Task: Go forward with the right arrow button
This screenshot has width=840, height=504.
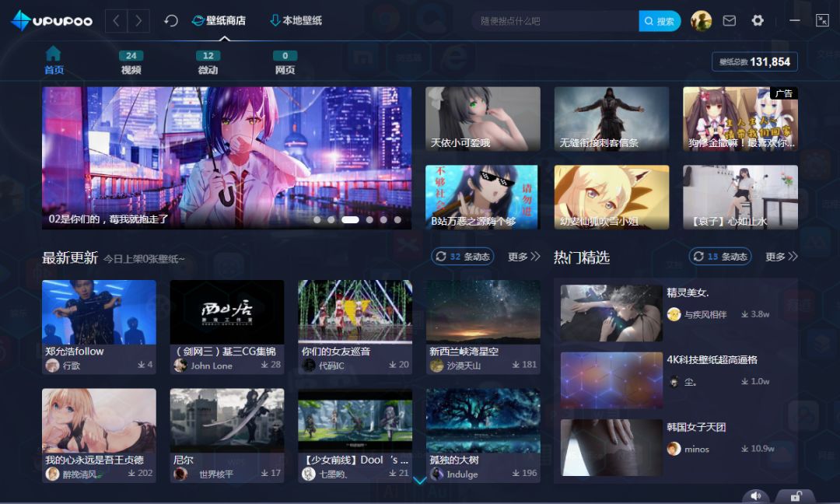Action: coord(138,21)
